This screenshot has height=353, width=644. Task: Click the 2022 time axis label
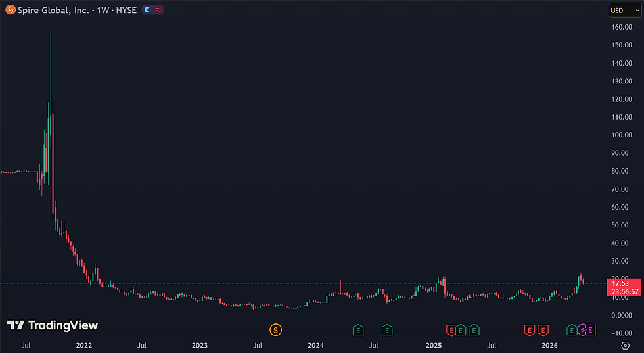(84, 345)
